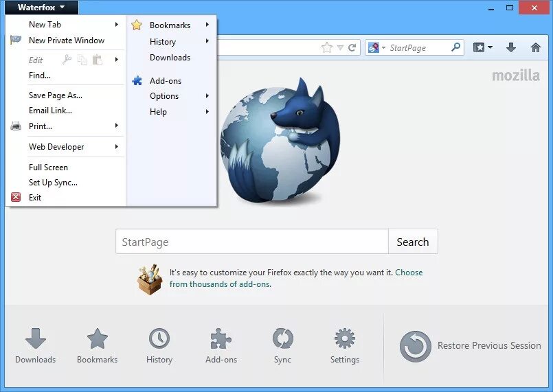This screenshot has height=392, width=553.
Task: Bookmark this page with star icon
Action: (x=327, y=47)
